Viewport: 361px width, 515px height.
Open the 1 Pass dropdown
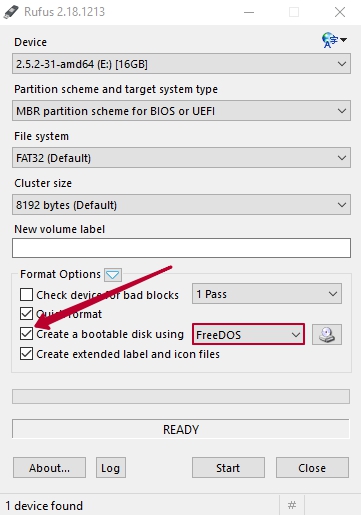(x=267, y=294)
